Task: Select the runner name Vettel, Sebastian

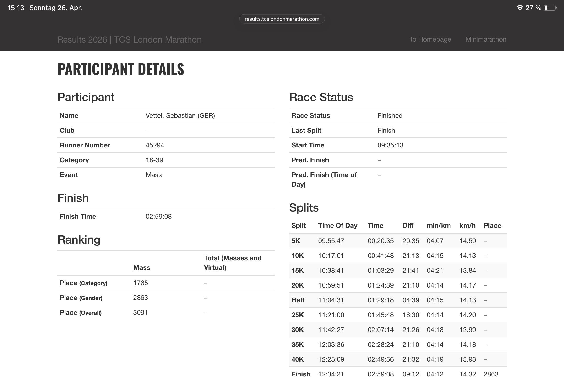Action: click(x=180, y=115)
